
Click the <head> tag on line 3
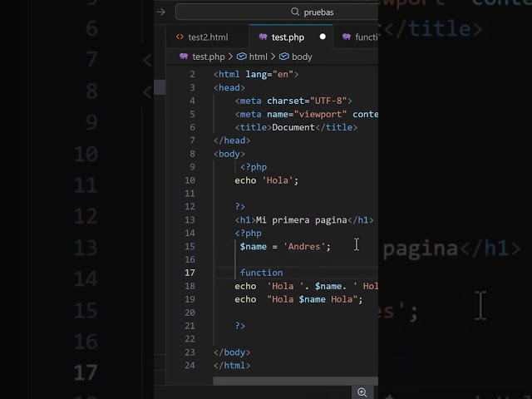[x=229, y=87]
